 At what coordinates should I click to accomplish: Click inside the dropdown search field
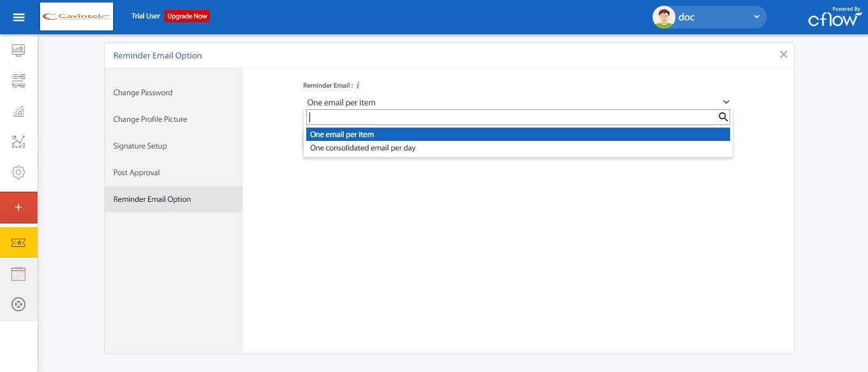[x=508, y=117]
